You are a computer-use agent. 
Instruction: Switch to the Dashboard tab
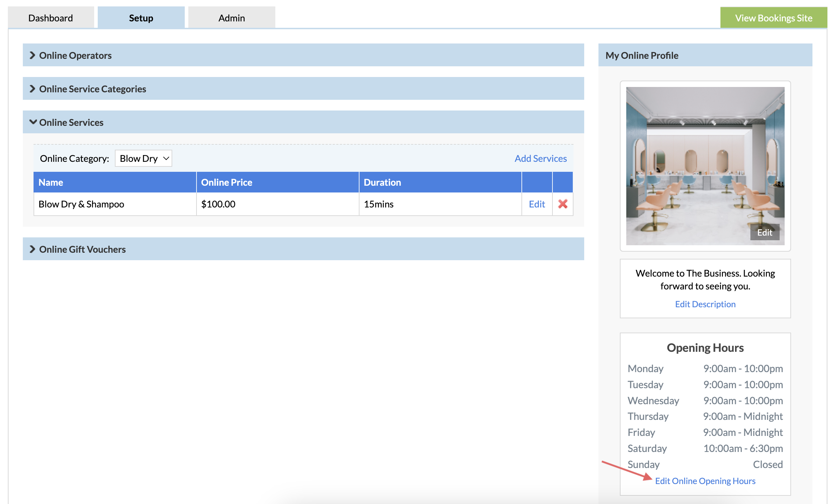(51, 18)
